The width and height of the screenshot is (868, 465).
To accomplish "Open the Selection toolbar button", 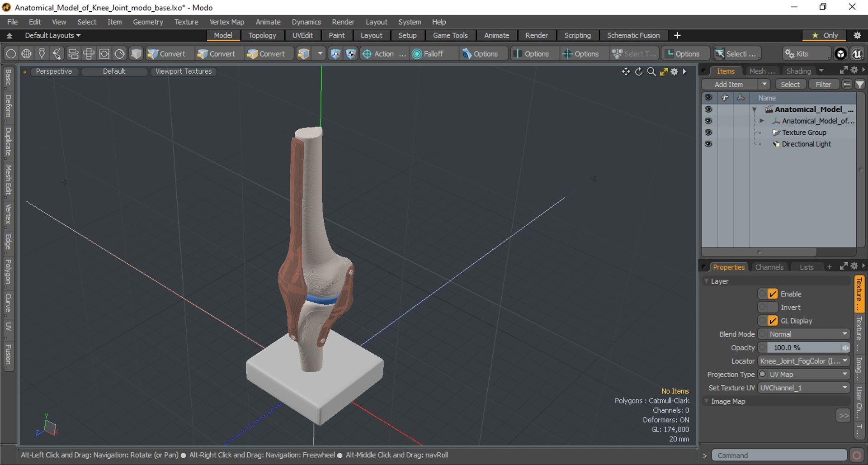I will tap(737, 54).
